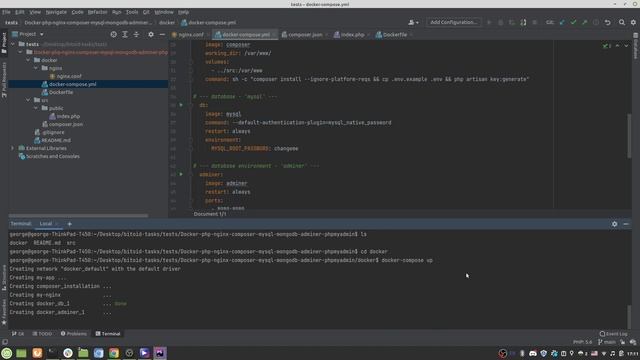Click the Project panel horizontal scrollbar
This screenshot has width=640, height=360.
pyautogui.click(x=78, y=216)
